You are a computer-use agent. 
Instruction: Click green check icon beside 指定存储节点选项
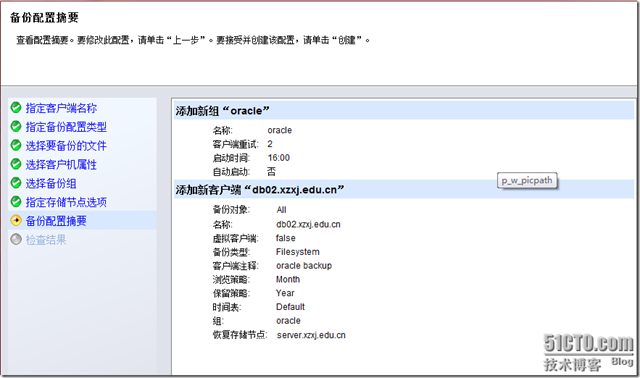(x=16, y=202)
